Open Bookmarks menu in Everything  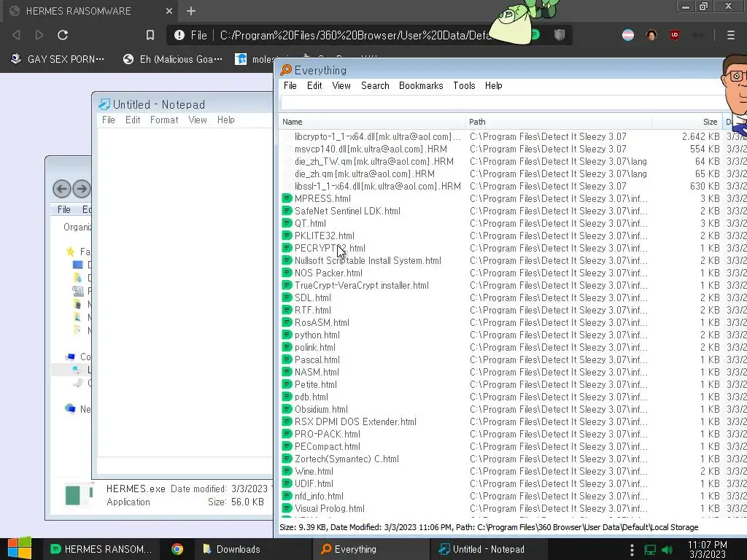(x=421, y=86)
